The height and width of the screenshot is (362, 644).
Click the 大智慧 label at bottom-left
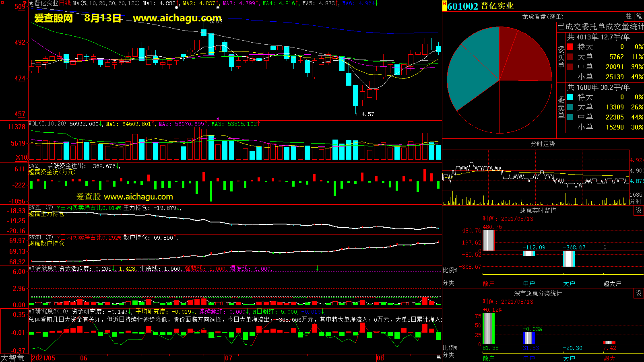pos(12,358)
